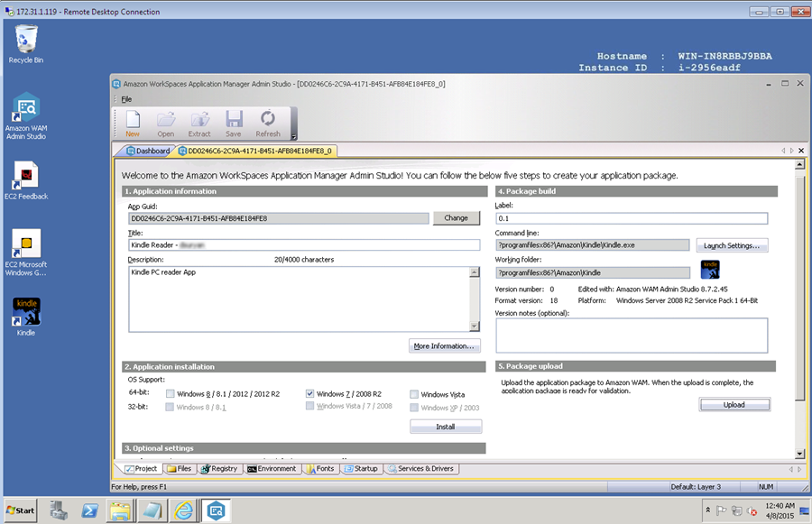This screenshot has width=812, height=524.
Task: Click the Kindle application icon in Package build
Action: (x=710, y=270)
